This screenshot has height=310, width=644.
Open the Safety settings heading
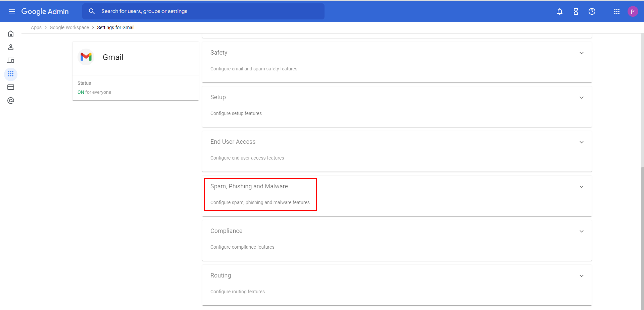[219, 53]
